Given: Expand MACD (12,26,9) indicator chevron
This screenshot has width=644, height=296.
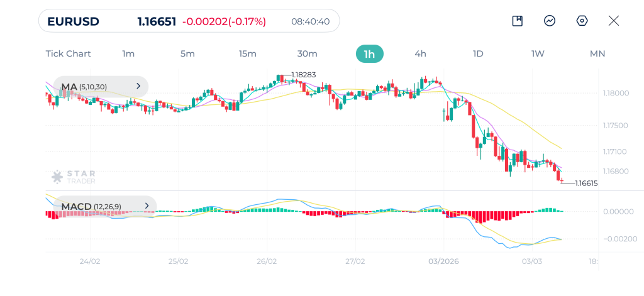Looking at the screenshot, I should click(x=147, y=206).
